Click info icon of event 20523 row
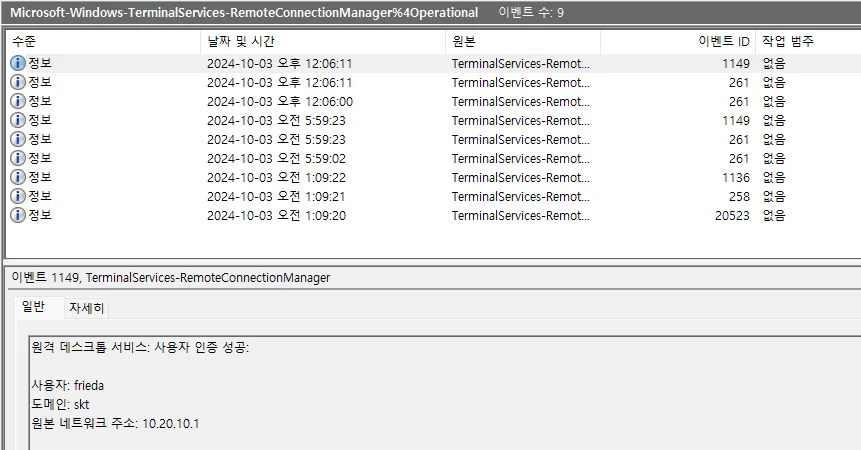 (x=18, y=215)
